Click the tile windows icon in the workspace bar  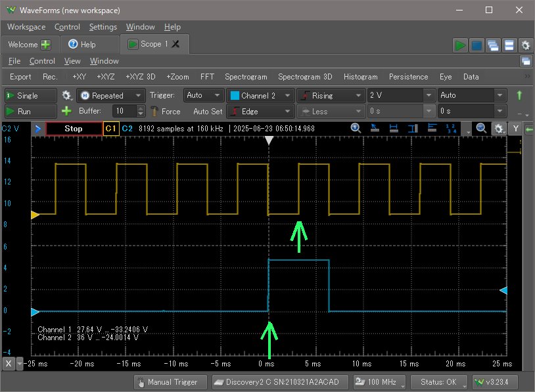(509, 45)
